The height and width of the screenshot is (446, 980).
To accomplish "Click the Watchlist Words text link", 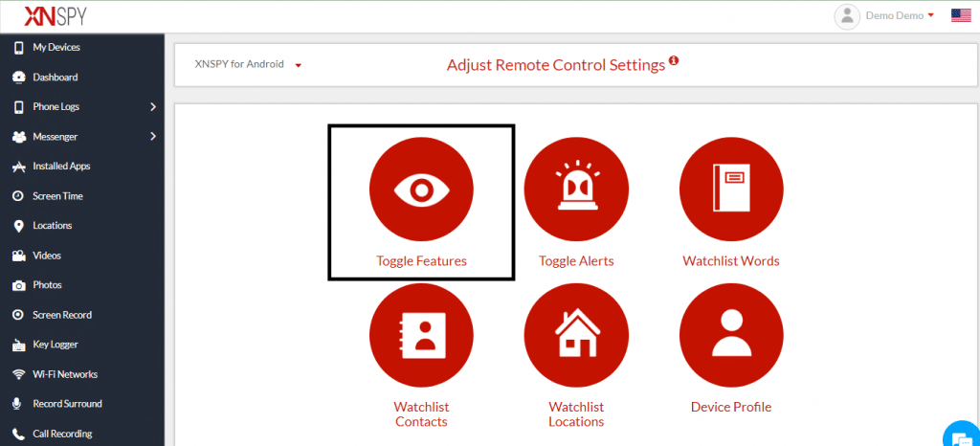I will [x=730, y=261].
